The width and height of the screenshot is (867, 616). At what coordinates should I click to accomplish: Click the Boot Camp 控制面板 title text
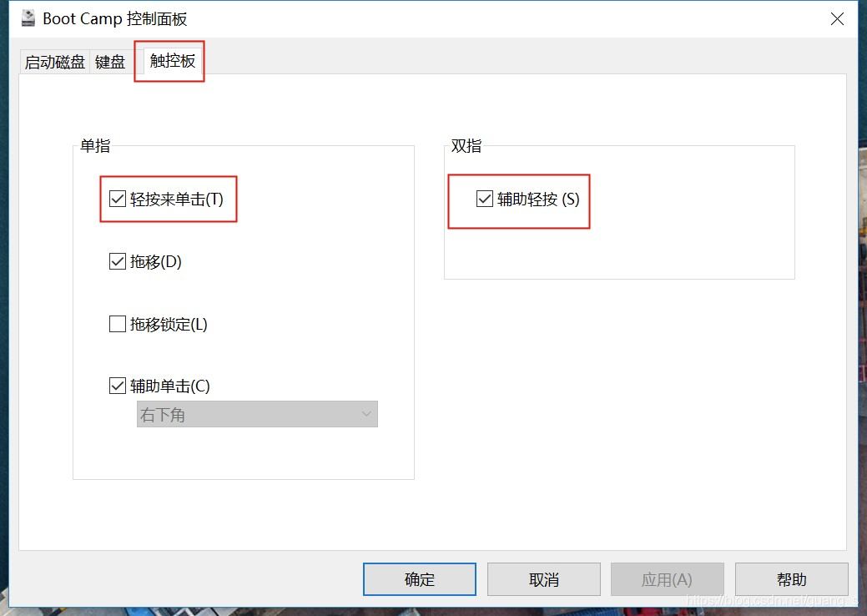point(115,19)
